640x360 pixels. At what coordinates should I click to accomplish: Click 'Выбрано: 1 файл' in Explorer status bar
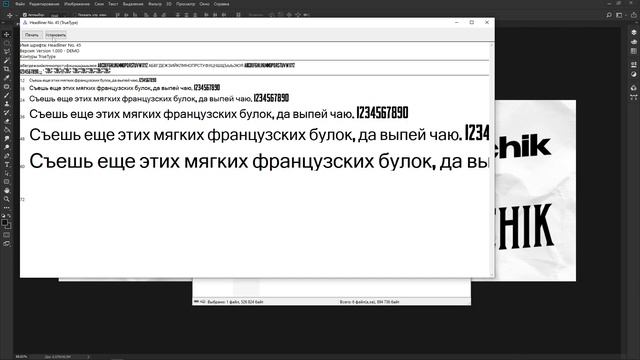coord(236,302)
